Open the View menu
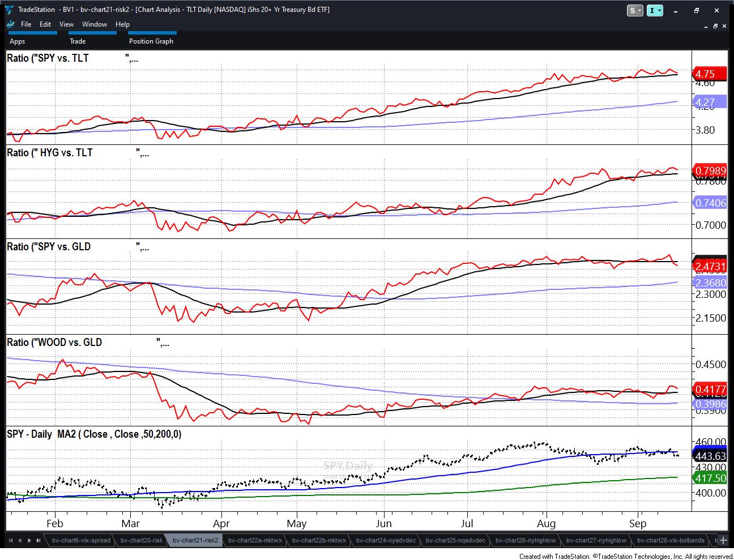The image size is (734, 560). tap(66, 24)
